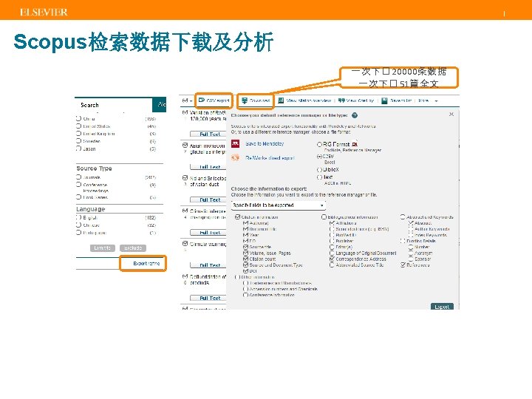Select the Japan country filter checkbox

(79, 149)
